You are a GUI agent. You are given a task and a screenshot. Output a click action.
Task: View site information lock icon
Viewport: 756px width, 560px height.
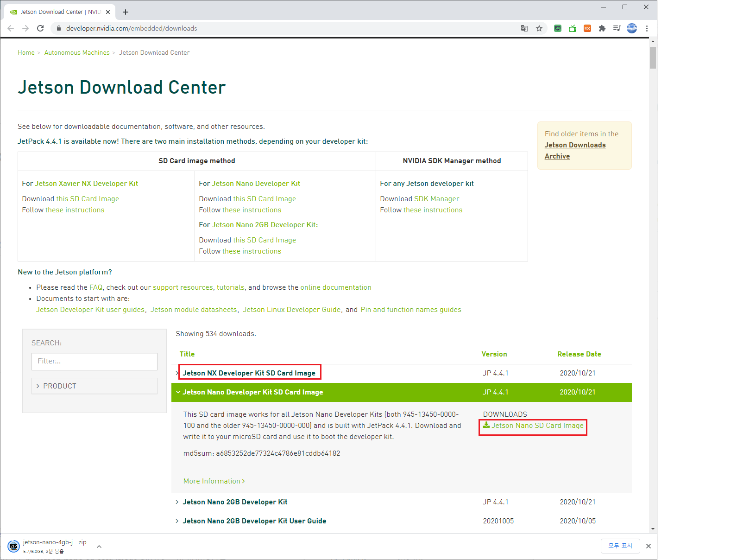tap(58, 28)
